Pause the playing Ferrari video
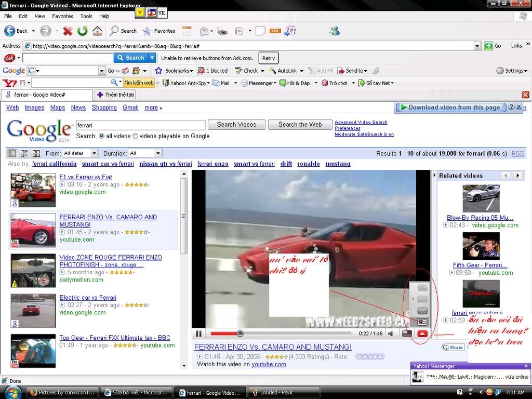 tap(199, 334)
